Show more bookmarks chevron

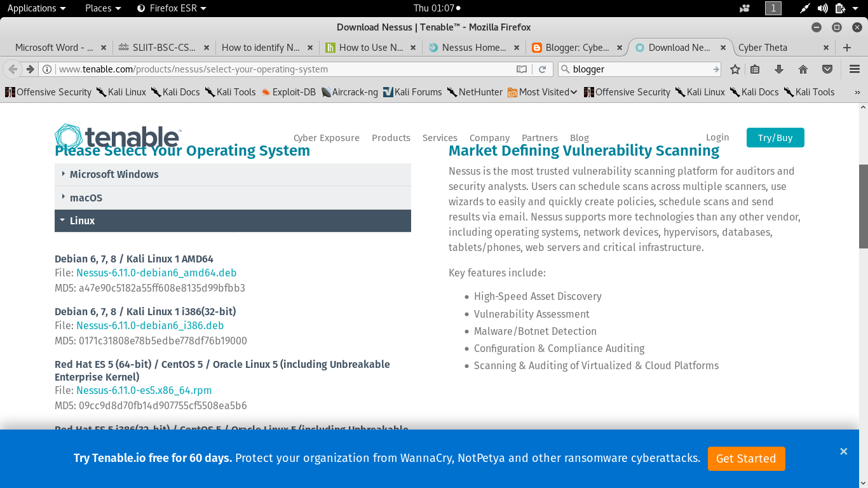coord(857,92)
